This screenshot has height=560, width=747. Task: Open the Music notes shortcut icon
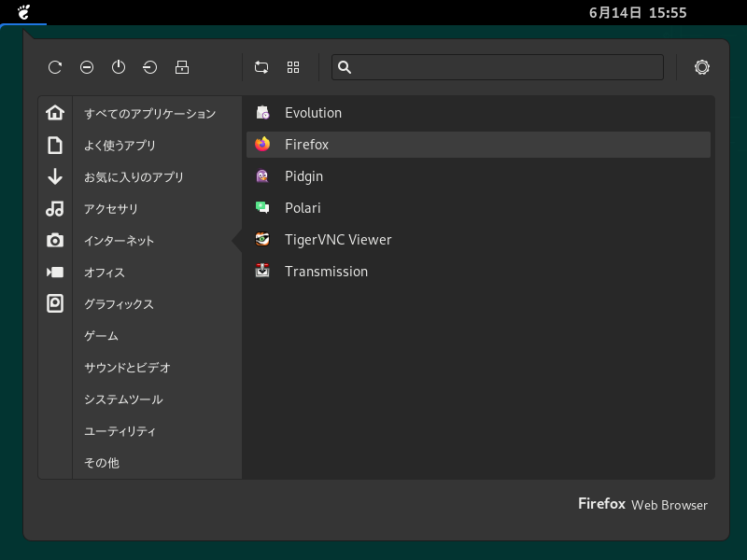click(x=55, y=208)
